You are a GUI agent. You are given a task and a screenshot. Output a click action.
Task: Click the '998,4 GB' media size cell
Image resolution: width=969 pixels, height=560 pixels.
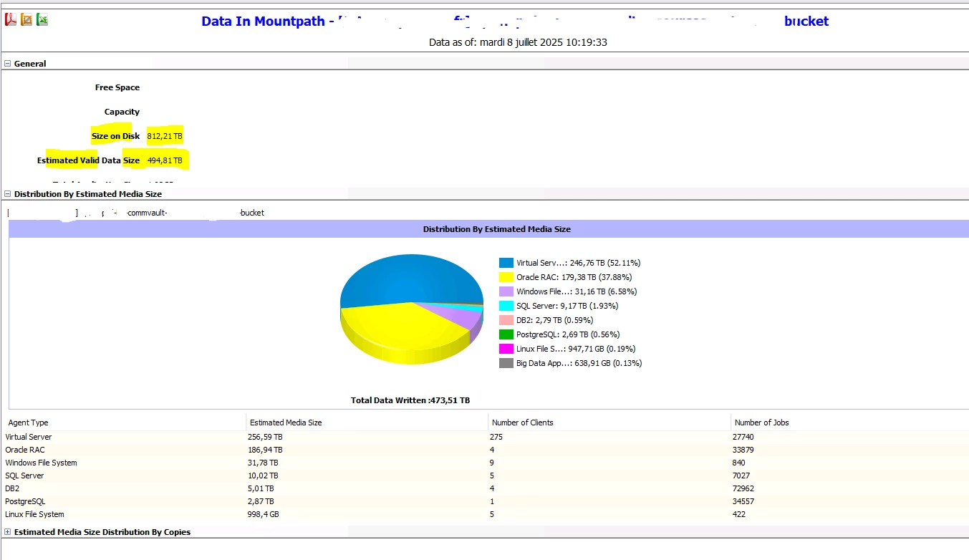pyautogui.click(x=263, y=514)
